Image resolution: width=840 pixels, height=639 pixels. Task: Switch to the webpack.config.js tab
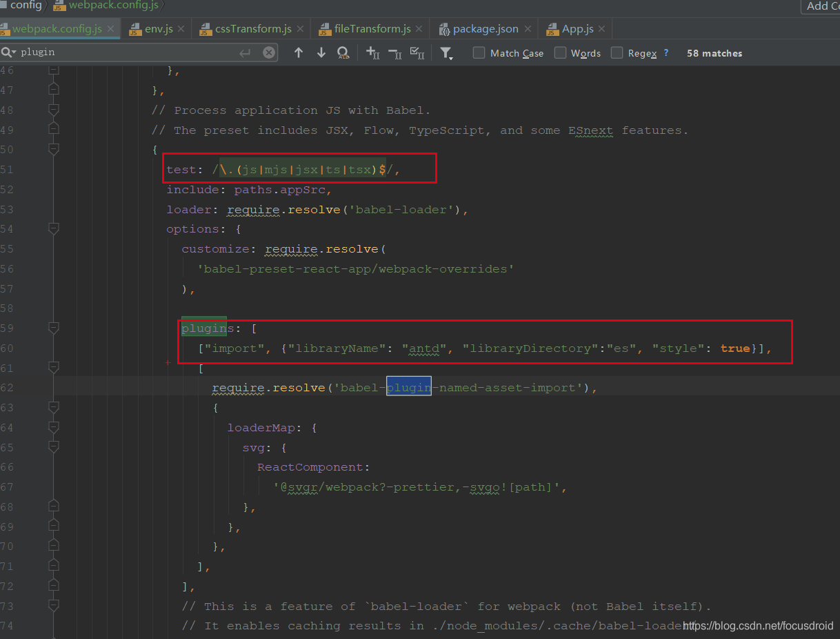coord(57,29)
